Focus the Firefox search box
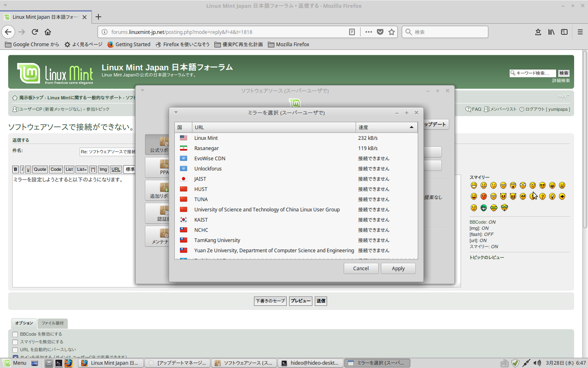Screen dimensions: 588x368 click(445, 32)
